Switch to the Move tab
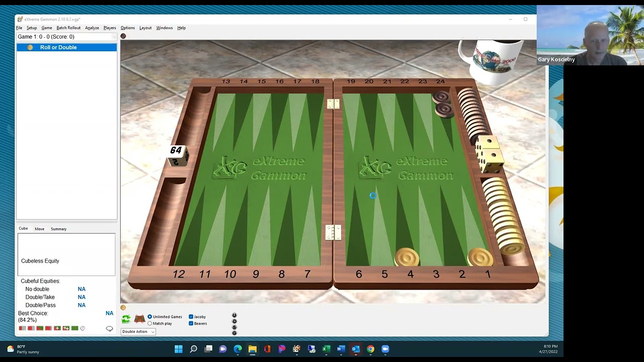 tap(39, 229)
